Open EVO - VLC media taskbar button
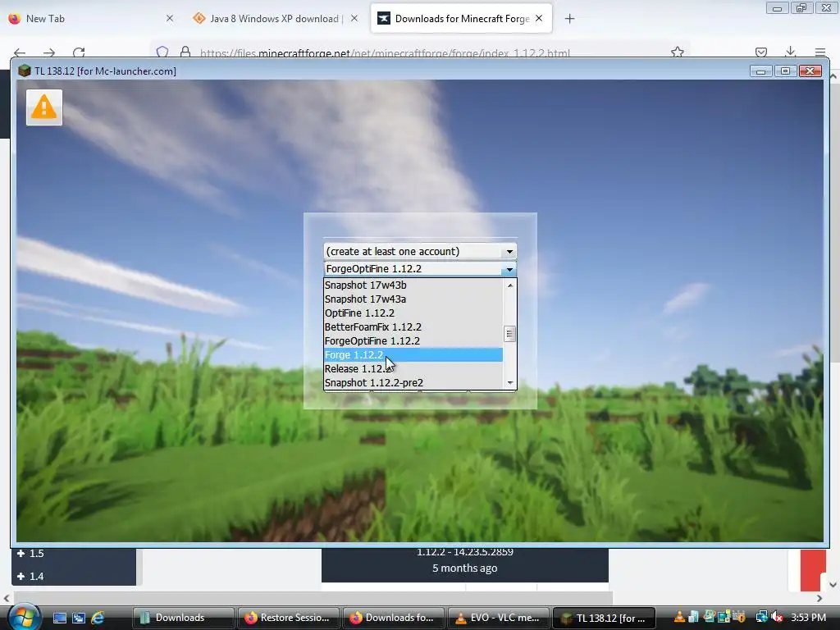 [498, 618]
